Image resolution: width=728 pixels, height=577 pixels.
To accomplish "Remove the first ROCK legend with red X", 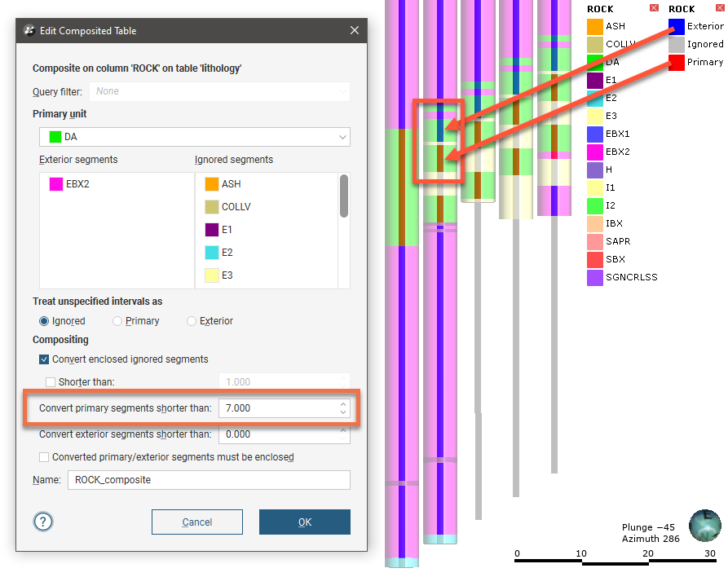I will tap(654, 9).
